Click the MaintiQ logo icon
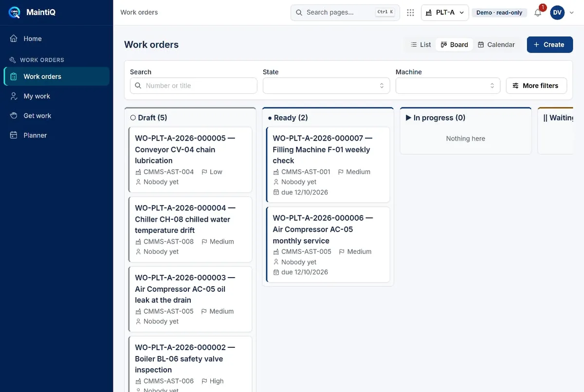Screen dimensions: 584x392 pos(14,12)
